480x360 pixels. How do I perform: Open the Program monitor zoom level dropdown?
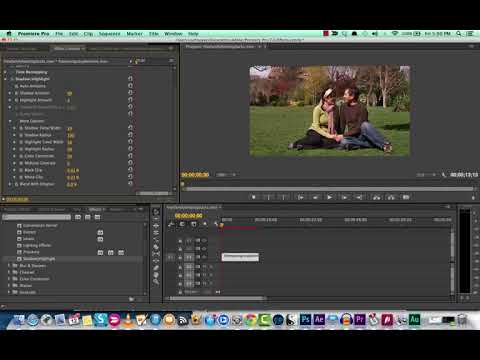[226, 175]
